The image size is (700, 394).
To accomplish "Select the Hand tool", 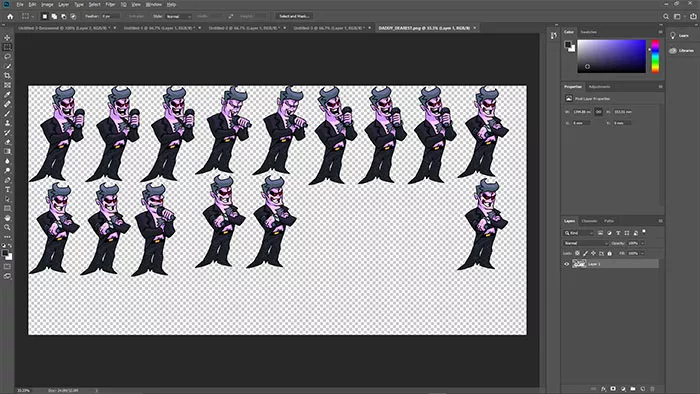I will pyautogui.click(x=7, y=218).
